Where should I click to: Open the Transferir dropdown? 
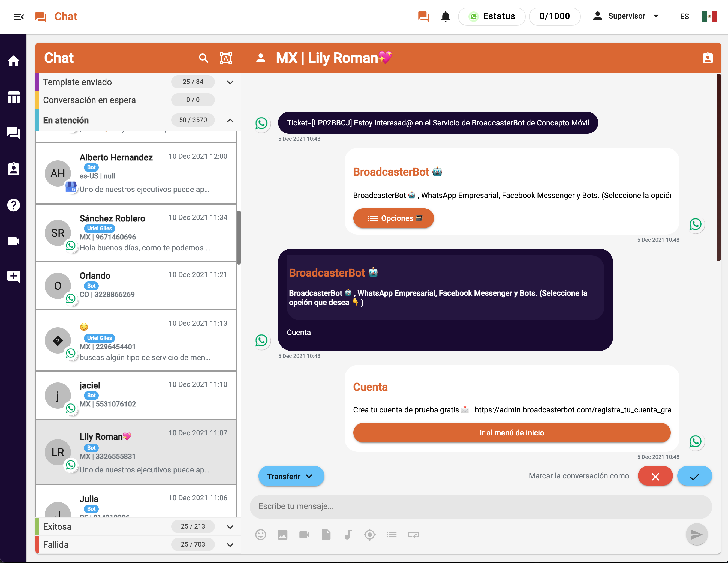(x=291, y=476)
